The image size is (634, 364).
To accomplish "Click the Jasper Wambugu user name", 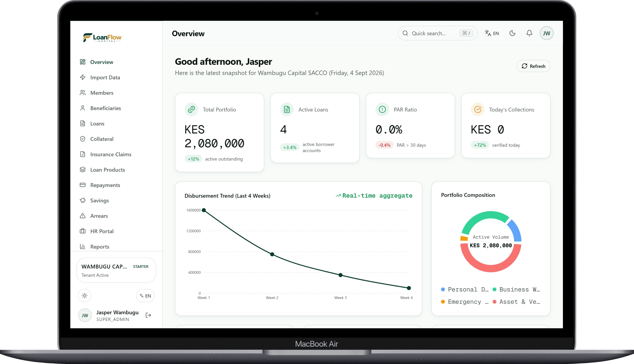I will click(117, 312).
